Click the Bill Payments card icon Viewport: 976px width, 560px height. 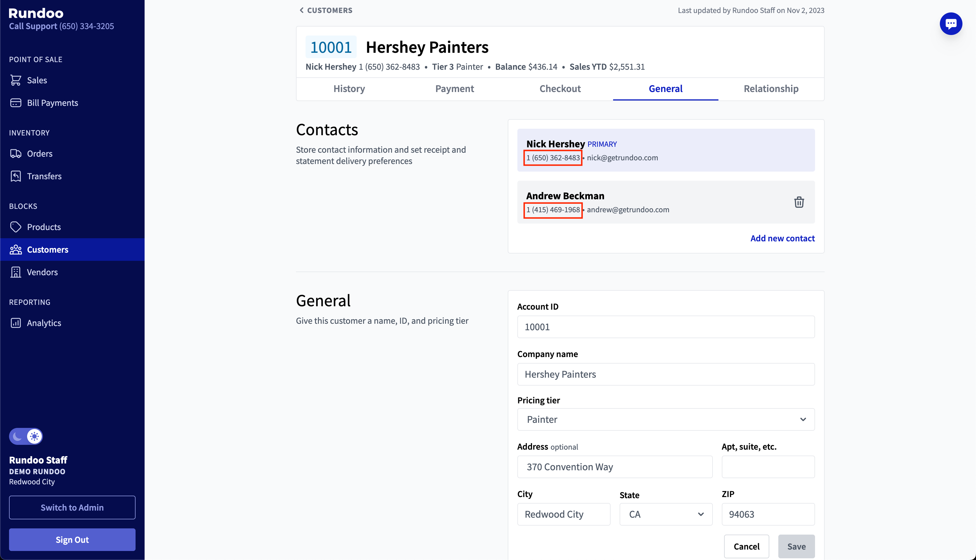[x=16, y=103]
